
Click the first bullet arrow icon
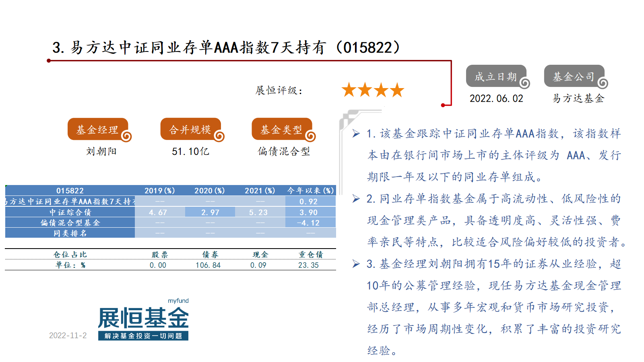tap(356, 134)
